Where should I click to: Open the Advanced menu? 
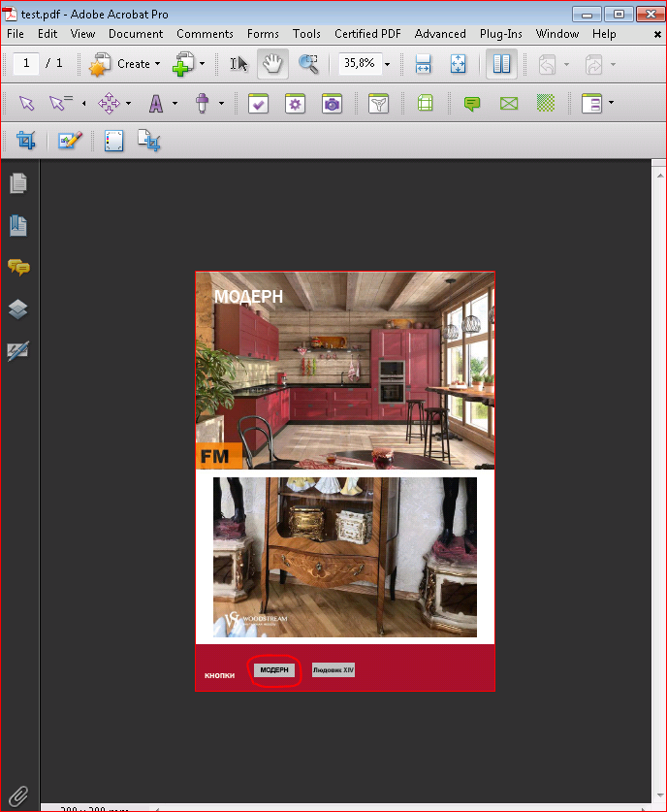440,34
